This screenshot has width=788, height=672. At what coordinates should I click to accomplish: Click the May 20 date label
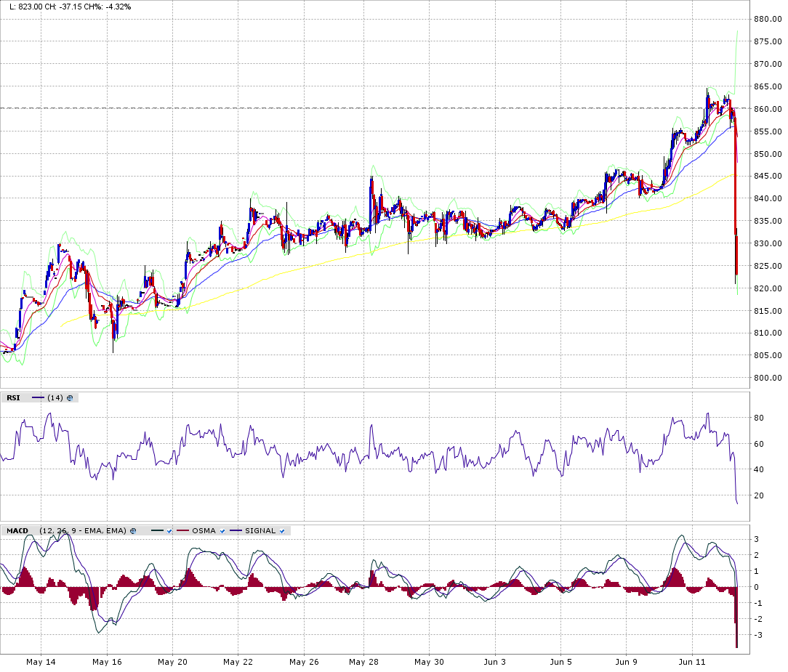tap(172, 662)
